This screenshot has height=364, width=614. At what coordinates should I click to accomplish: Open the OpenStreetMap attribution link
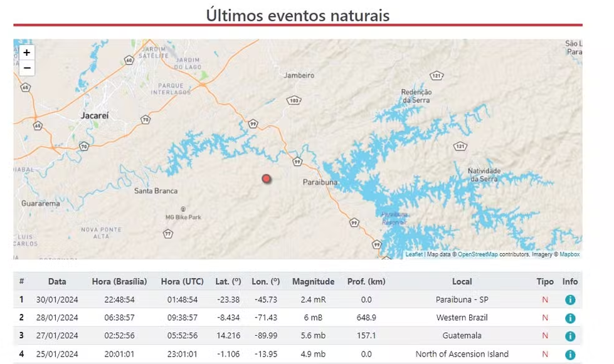click(x=477, y=255)
